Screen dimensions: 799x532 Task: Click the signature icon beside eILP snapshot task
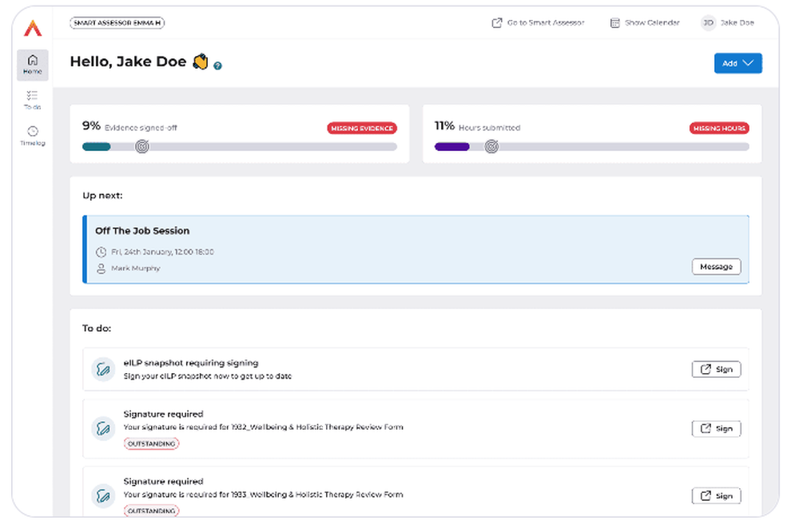pos(103,369)
